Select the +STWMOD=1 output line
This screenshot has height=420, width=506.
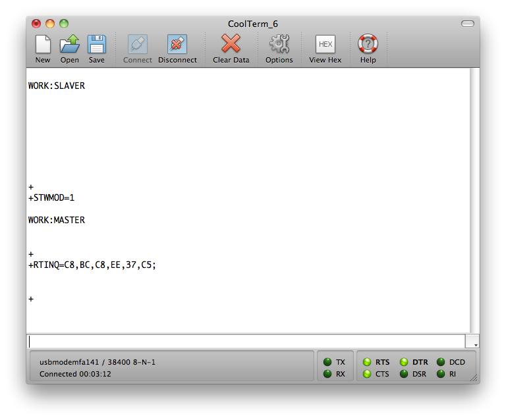51,197
